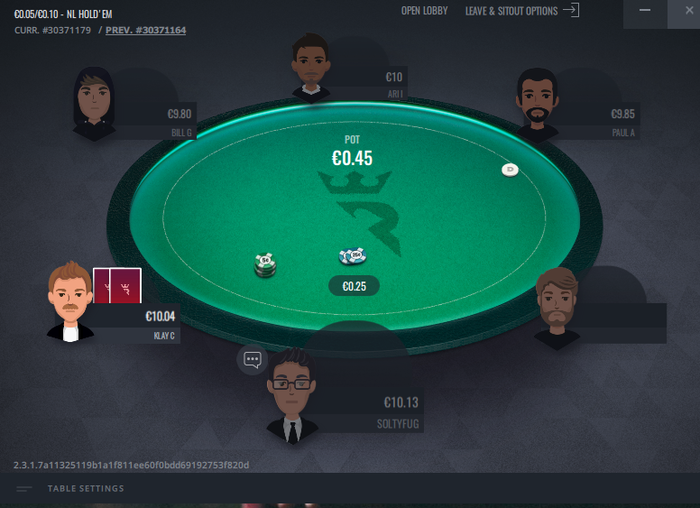Open Table Settings menu

click(86, 488)
